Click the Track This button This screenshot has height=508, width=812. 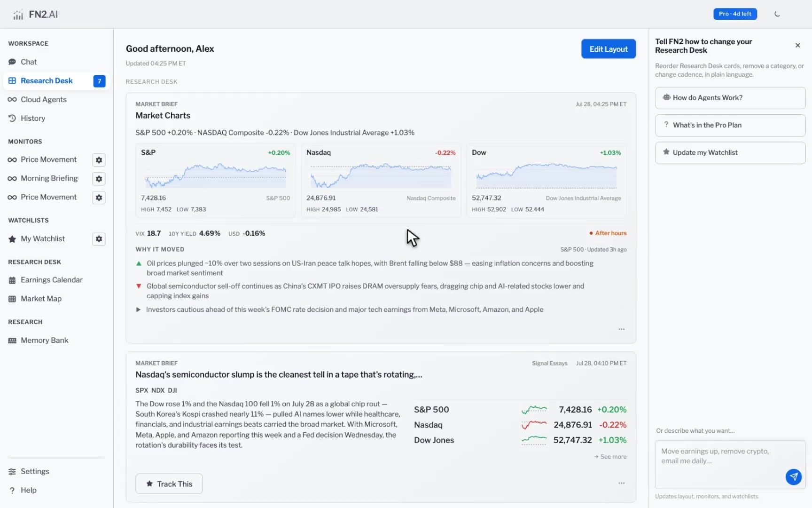pos(169,484)
